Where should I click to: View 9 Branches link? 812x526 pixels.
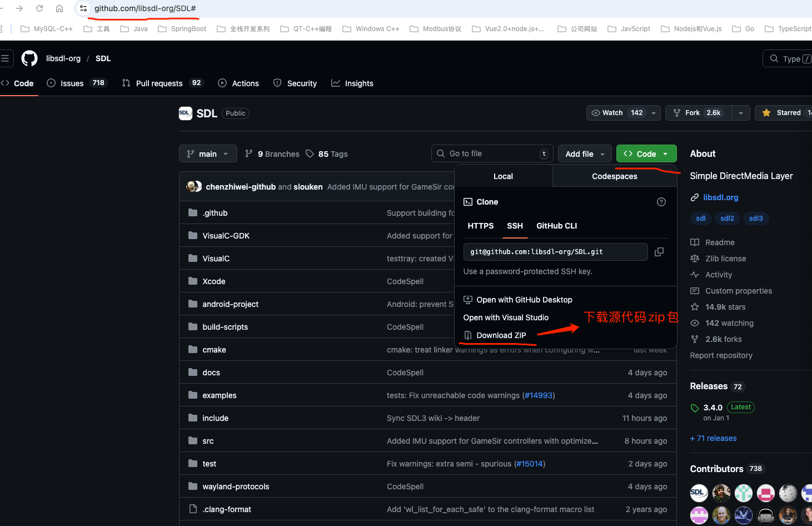pos(272,154)
